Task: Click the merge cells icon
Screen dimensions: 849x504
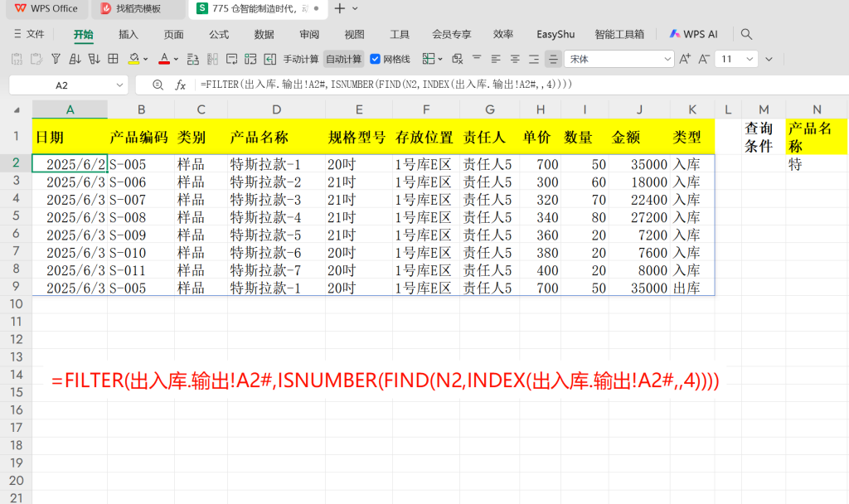Action: pos(250,59)
